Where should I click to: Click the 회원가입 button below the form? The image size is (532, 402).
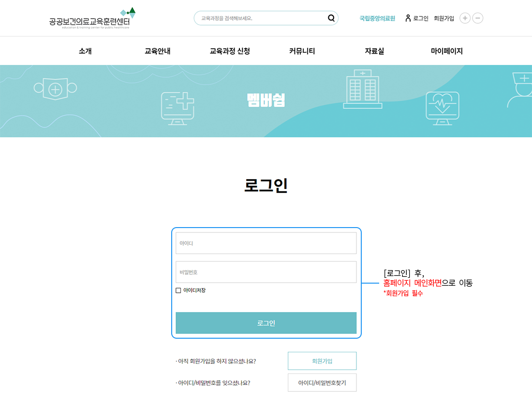click(x=322, y=360)
